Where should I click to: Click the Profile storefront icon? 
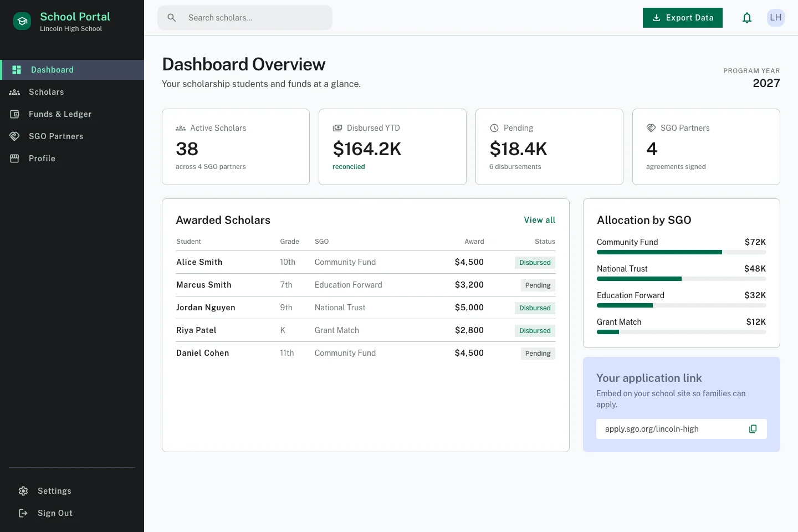14,158
